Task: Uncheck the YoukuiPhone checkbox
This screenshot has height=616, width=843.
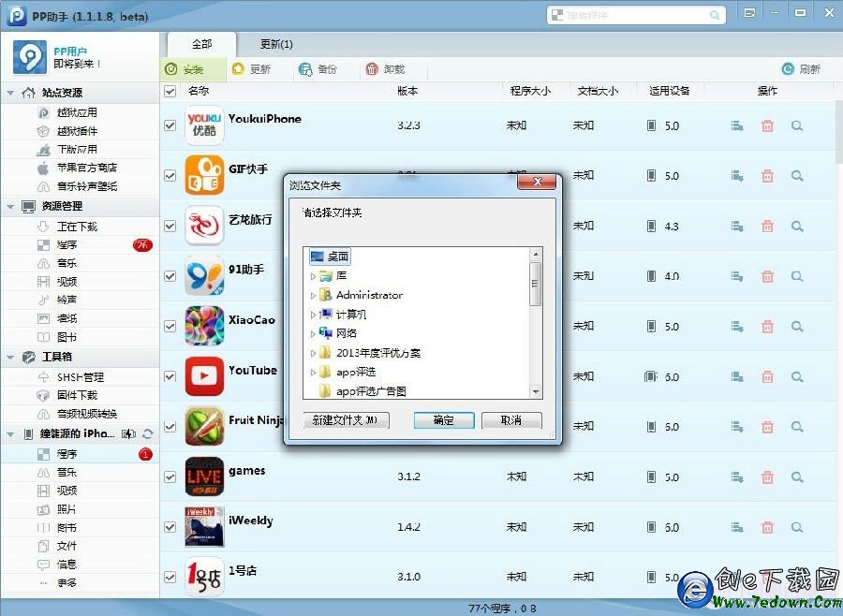Action: 170,125
